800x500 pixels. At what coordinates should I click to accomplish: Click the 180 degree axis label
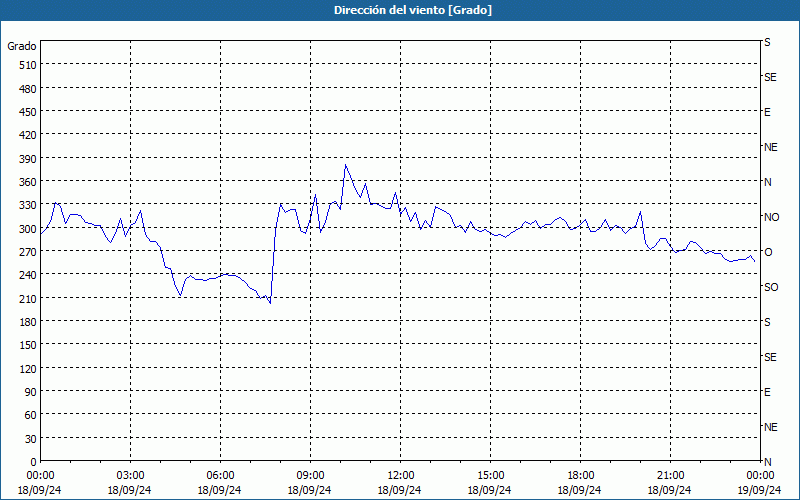click(x=28, y=322)
